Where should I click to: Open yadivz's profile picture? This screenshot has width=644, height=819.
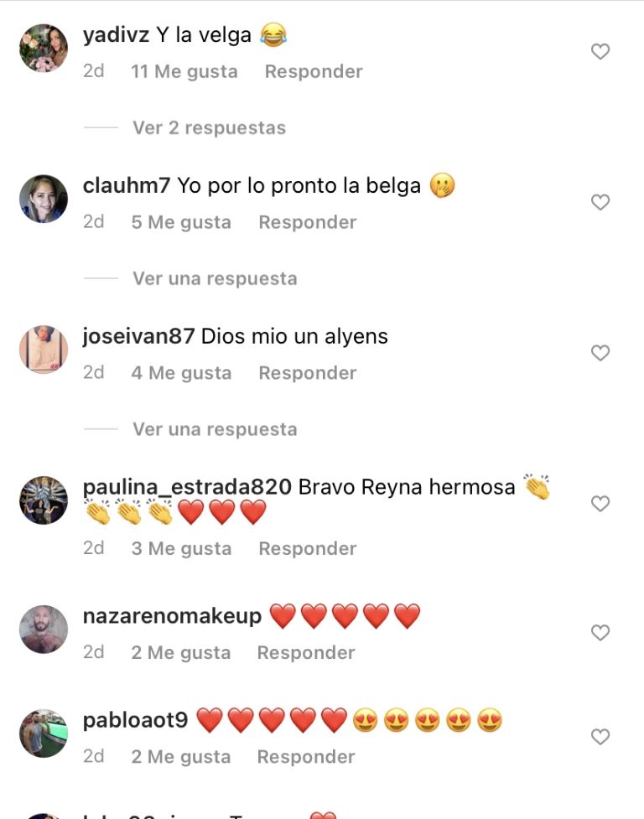click(x=44, y=48)
